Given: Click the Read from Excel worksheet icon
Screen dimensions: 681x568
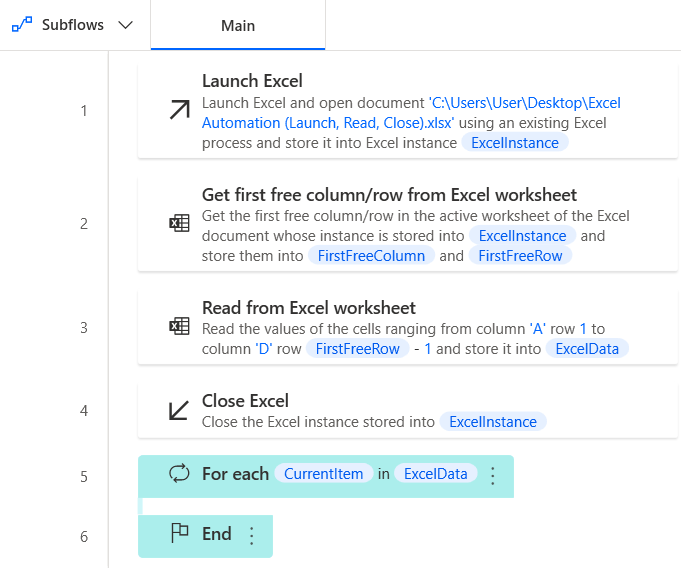Looking at the screenshot, I should pyautogui.click(x=180, y=326).
